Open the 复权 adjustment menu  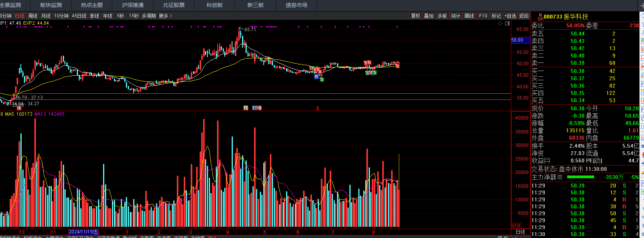416,16
